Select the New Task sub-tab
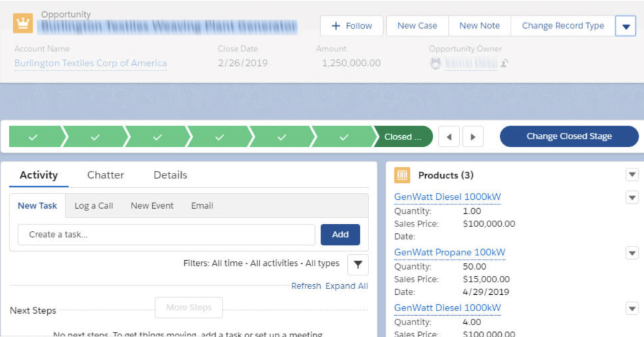This screenshot has height=337, width=644. (37, 206)
